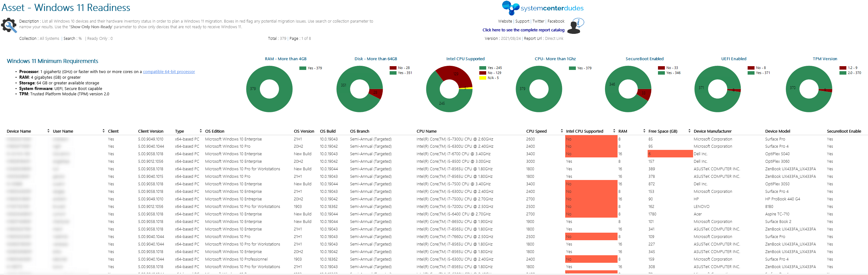Sort by CPU Speed using its arrows

pos(562,131)
